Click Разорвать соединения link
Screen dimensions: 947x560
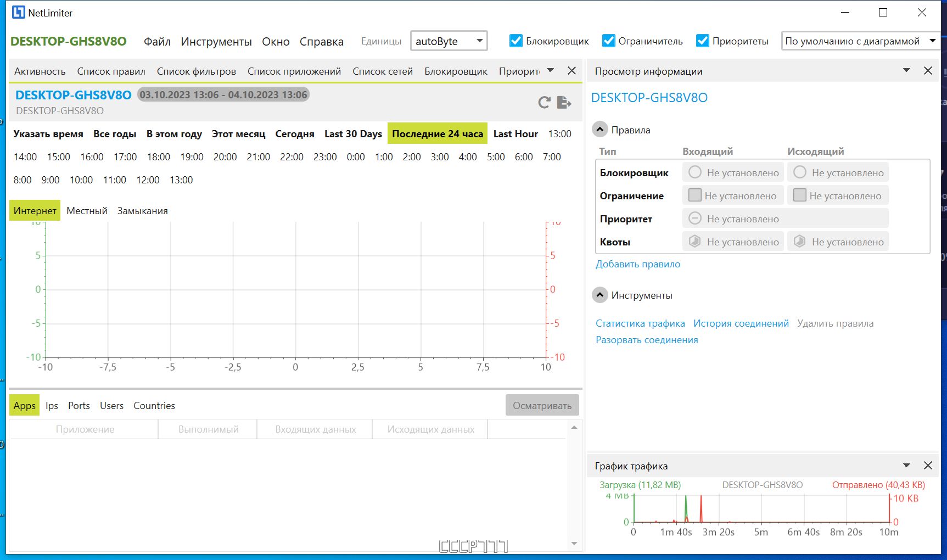(647, 340)
